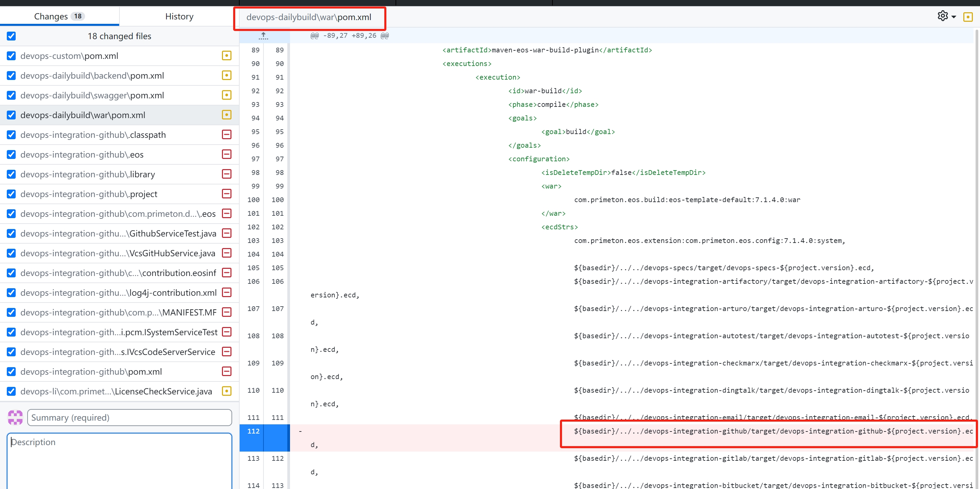Screen dimensions: 980x489
Task: Open devops-dailybuild\backend\pom.xml file diff
Action: click(92, 76)
